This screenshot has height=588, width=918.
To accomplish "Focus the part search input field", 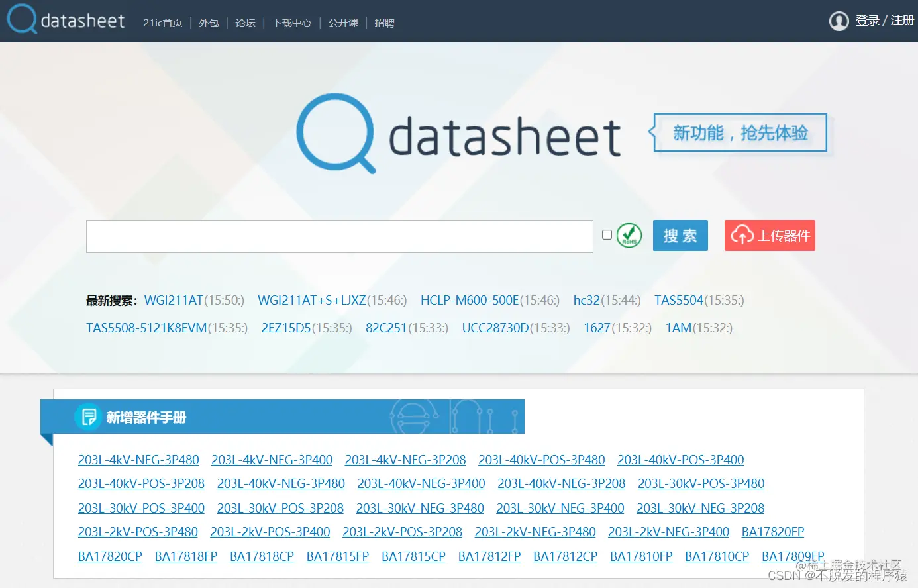I will [339, 236].
